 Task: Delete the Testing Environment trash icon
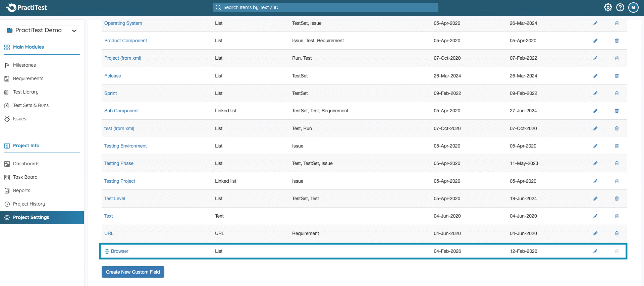616,146
